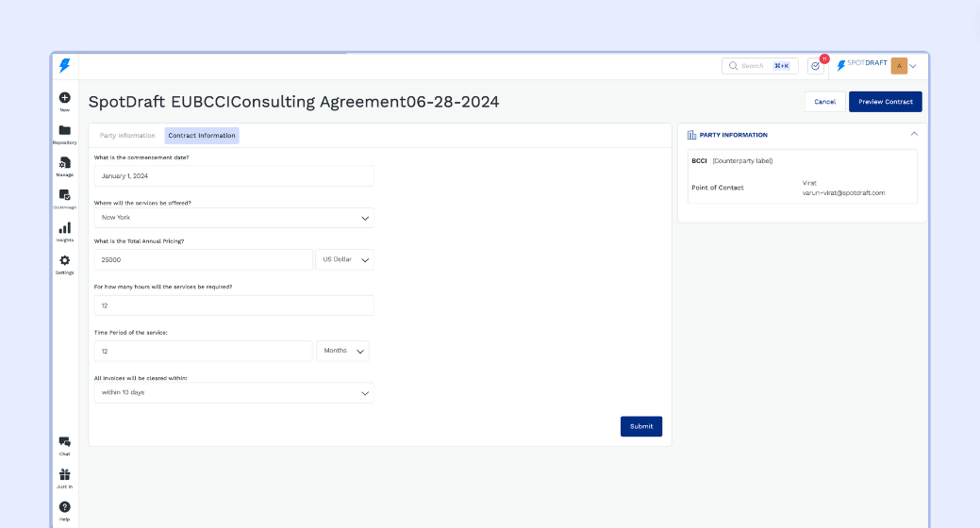
Task: Open the Manage section icon
Action: point(64,163)
